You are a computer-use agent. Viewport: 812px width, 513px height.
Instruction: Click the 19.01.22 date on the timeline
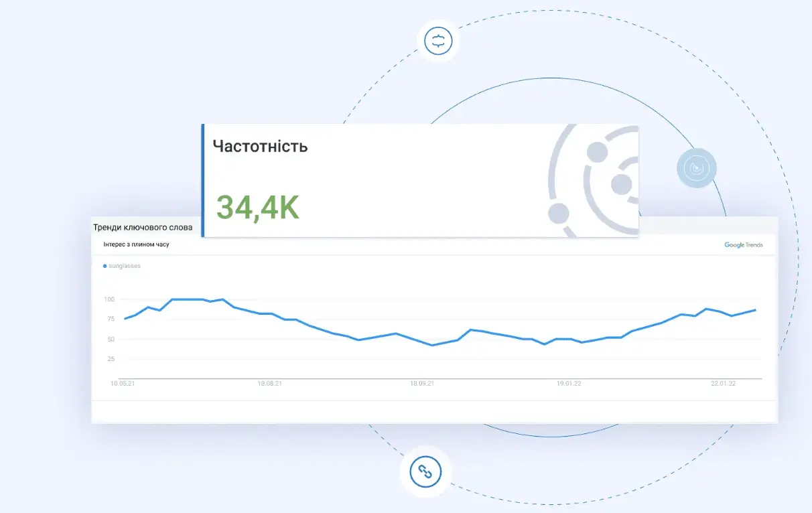pyautogui.click(x=568, y=383)
